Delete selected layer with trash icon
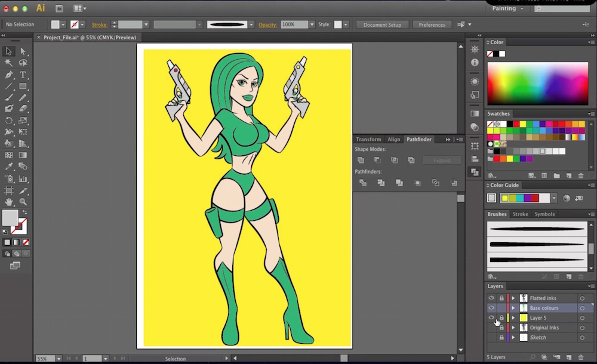 pos(581,357)
